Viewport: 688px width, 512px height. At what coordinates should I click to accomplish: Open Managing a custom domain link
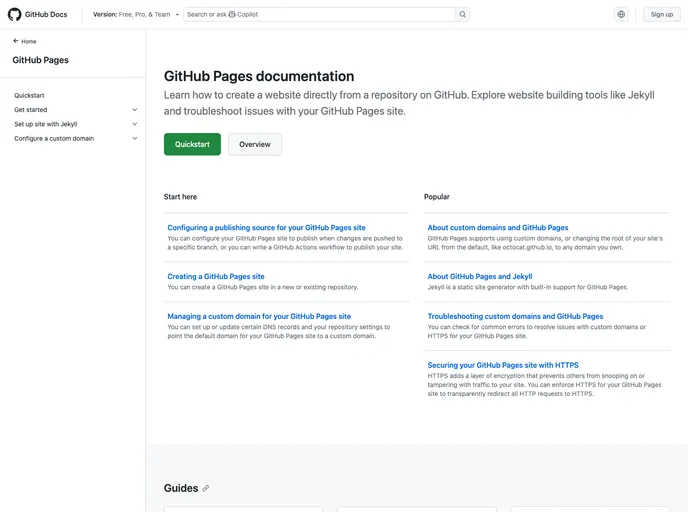tap(259, 316)
